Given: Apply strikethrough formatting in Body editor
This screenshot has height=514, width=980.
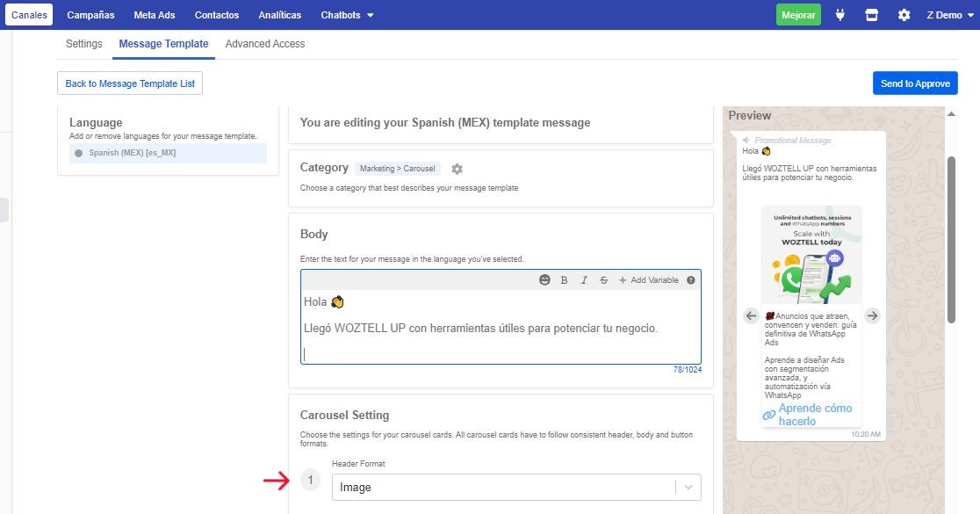Looking at the screenshot, I should pyautogui.click(x=603, y=280).
